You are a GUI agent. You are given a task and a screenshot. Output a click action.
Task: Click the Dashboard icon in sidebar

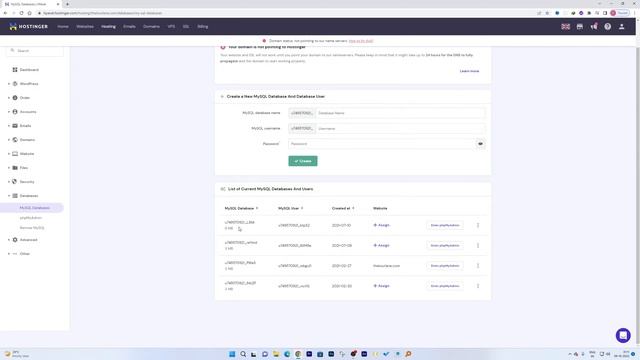[x=15, y=70]
